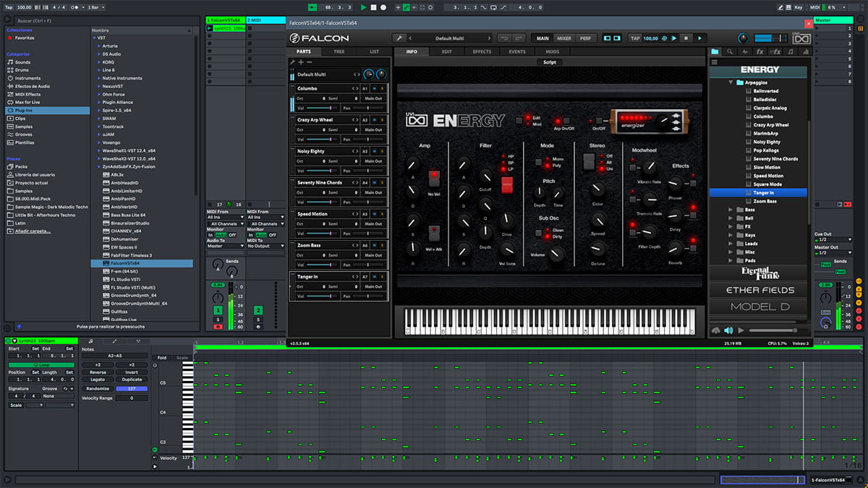Image resolution: width=868 pixels, height=488 pixels.
Task: Collapse the Arpeggios folder in Energy browser
Action: point(731,83)
